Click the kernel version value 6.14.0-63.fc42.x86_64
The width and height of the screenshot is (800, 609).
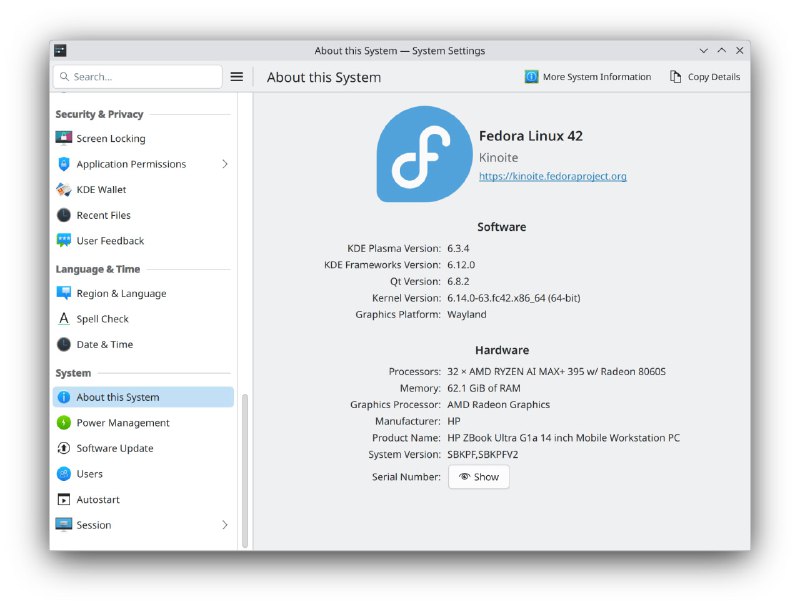(x=514, y=298)
